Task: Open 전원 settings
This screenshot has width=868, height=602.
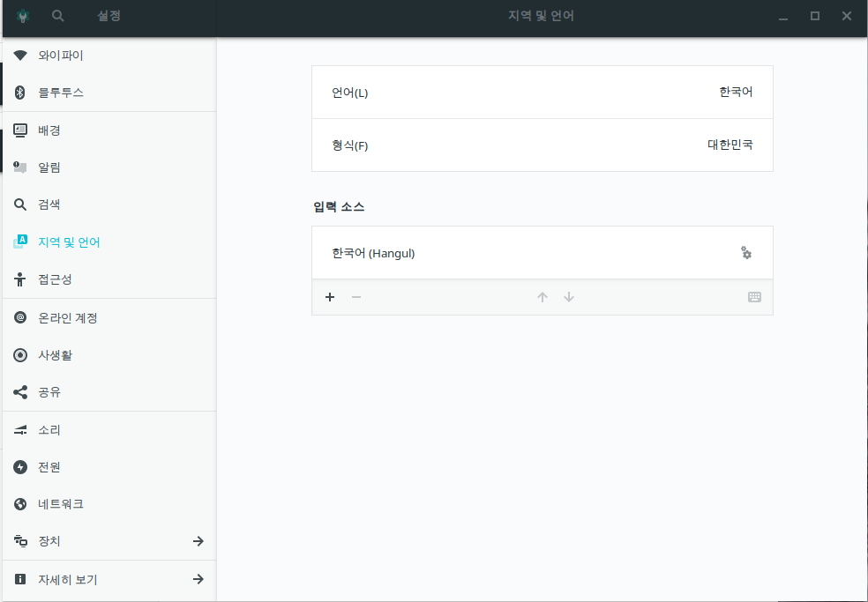Action: click(109, 467)
